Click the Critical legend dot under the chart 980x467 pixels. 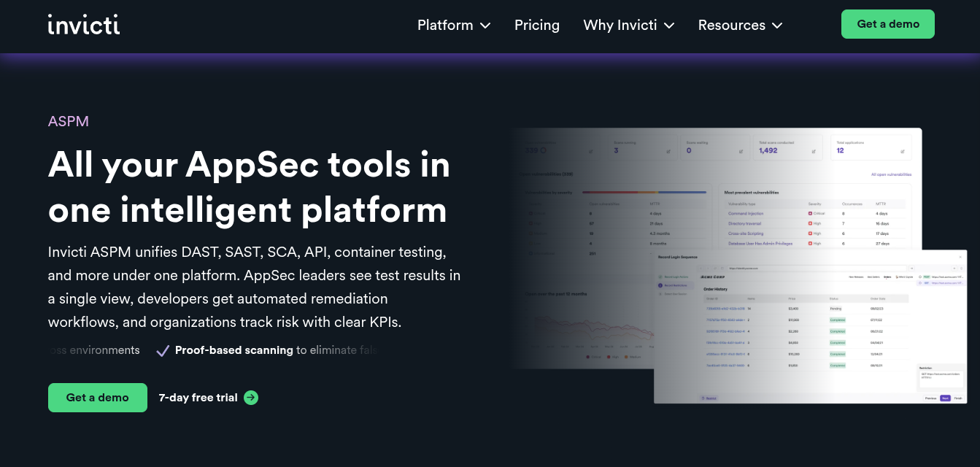[x=588, y=357]
